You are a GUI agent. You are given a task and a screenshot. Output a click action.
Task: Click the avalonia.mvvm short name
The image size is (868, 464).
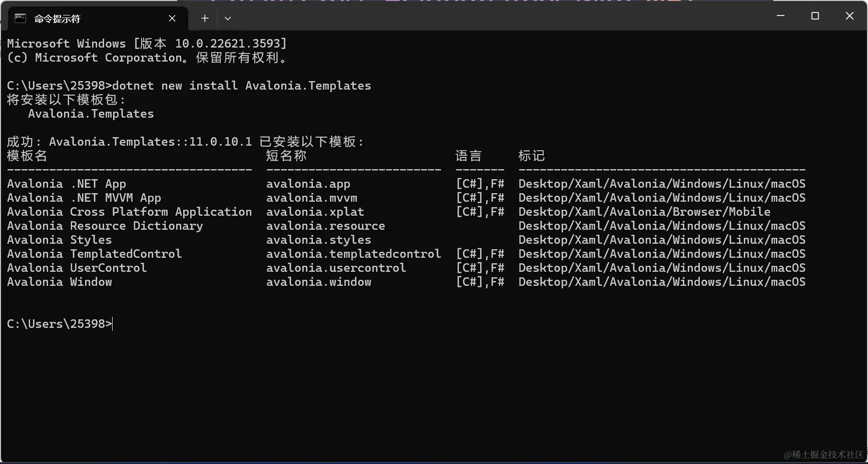[x=312, y=198]
